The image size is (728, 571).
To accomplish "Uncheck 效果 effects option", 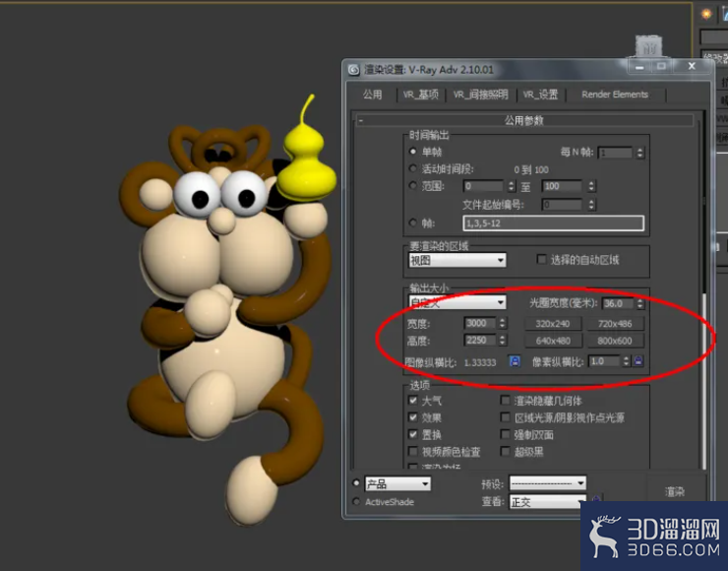I will pyautogui.click(x=413, y=417).
